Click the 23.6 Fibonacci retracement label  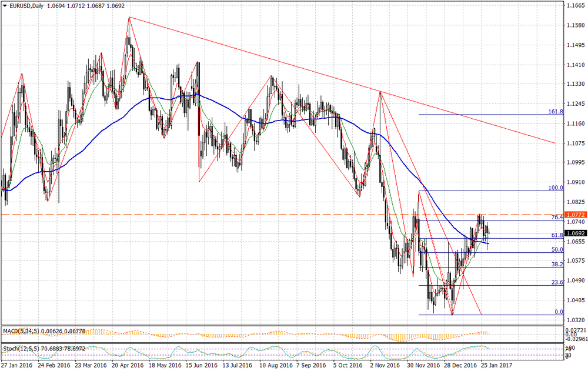tap(557, 282)
